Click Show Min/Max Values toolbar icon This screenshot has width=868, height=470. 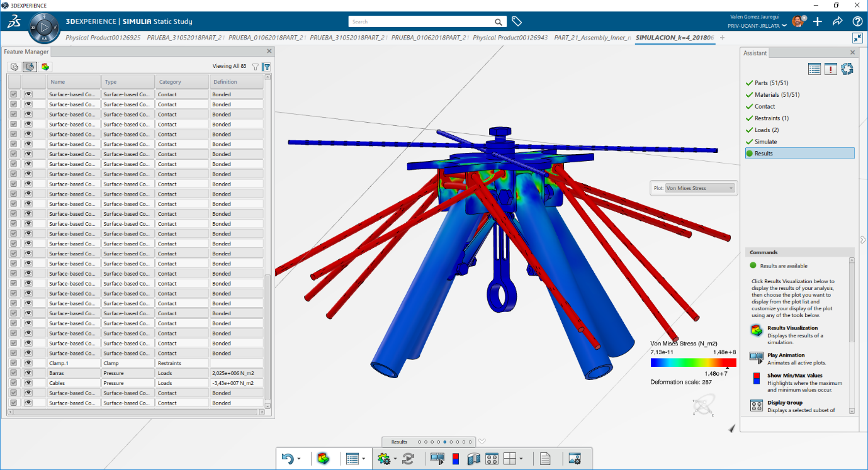pyautogui.click(x=456, y=459)
